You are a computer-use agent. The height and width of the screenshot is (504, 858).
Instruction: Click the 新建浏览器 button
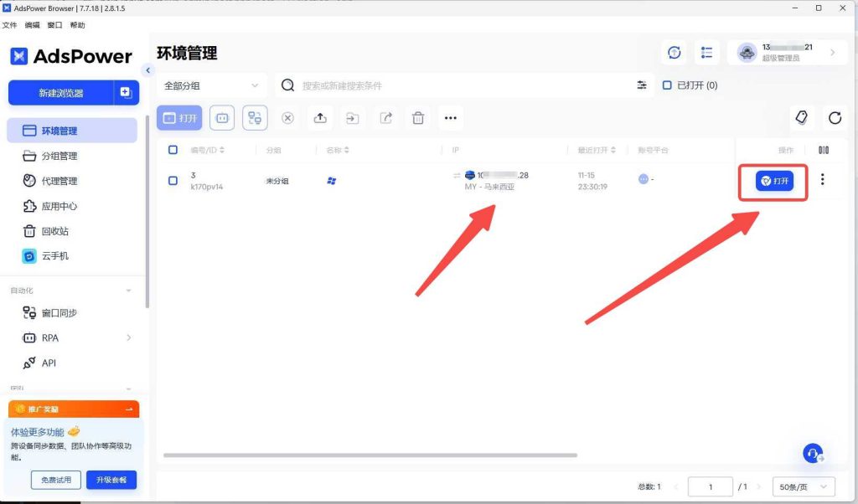click(x=61, y=93)
